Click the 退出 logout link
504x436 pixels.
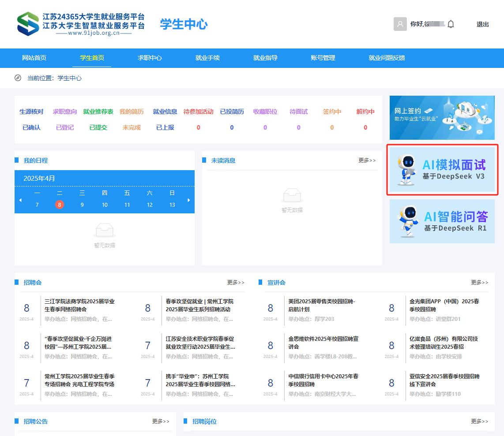click(482, 24)
